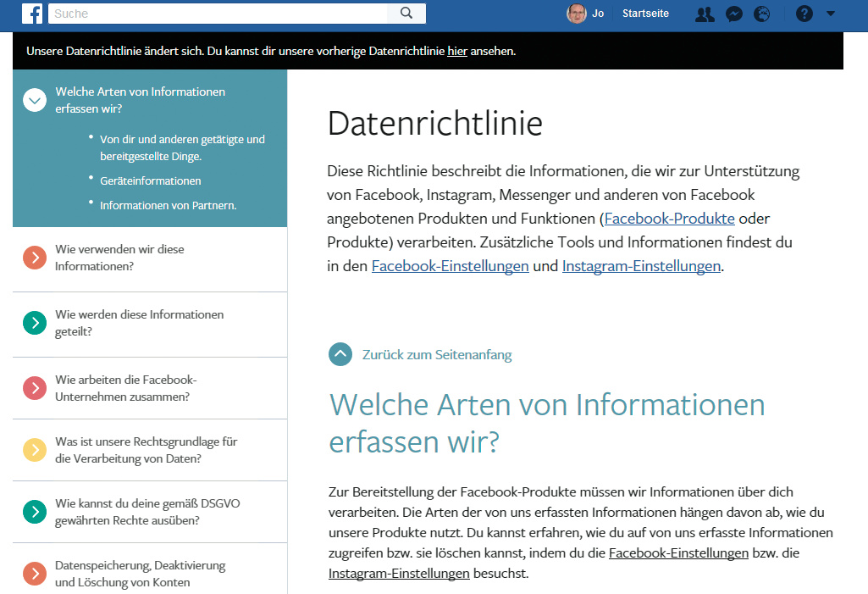Click the Facebook logo icon
This screenshot has width=868, height=594.
pyautogui.click(x=32, y=14)
